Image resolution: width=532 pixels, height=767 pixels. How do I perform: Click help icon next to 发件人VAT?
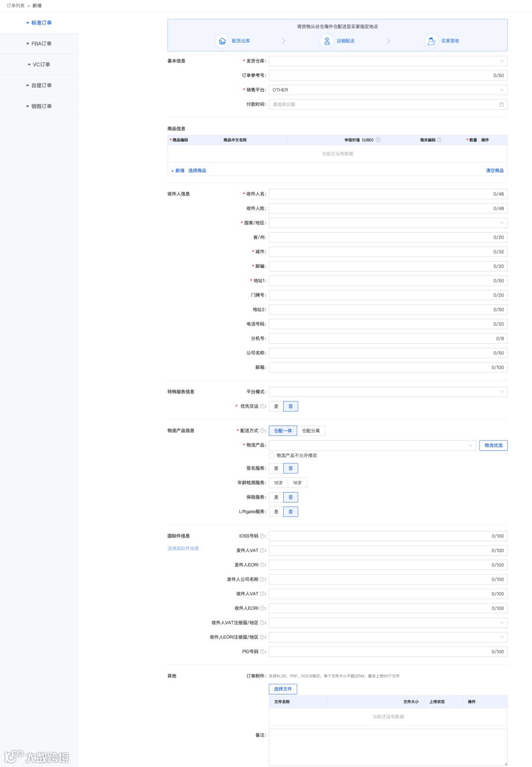262,551
